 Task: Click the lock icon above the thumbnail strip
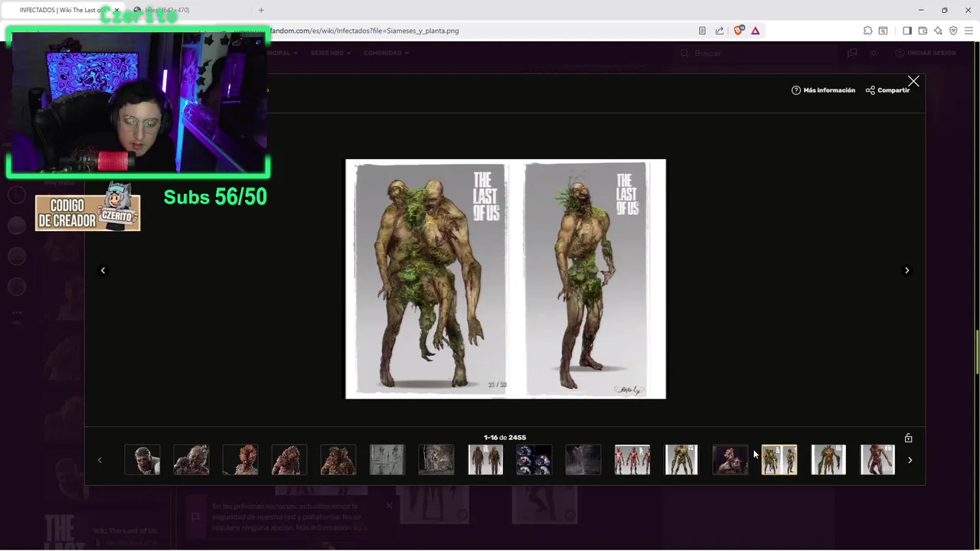pyautogui.click(x=908, y=439)
